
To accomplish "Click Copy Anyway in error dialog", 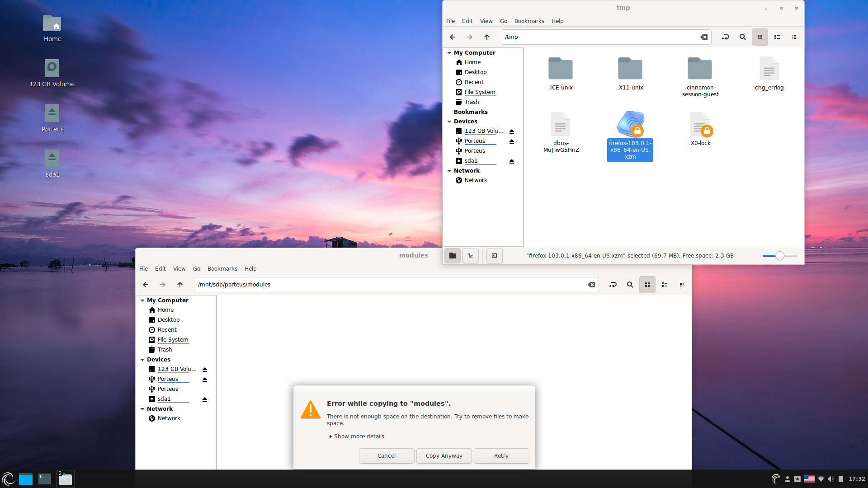I will coord(444,456).
